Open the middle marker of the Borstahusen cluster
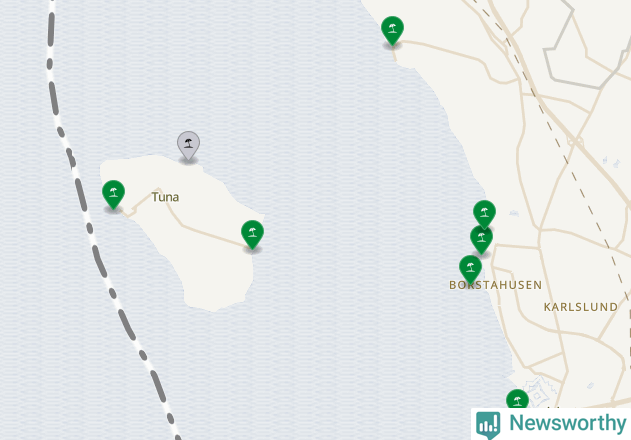The image size is (631, 440). 481,240
